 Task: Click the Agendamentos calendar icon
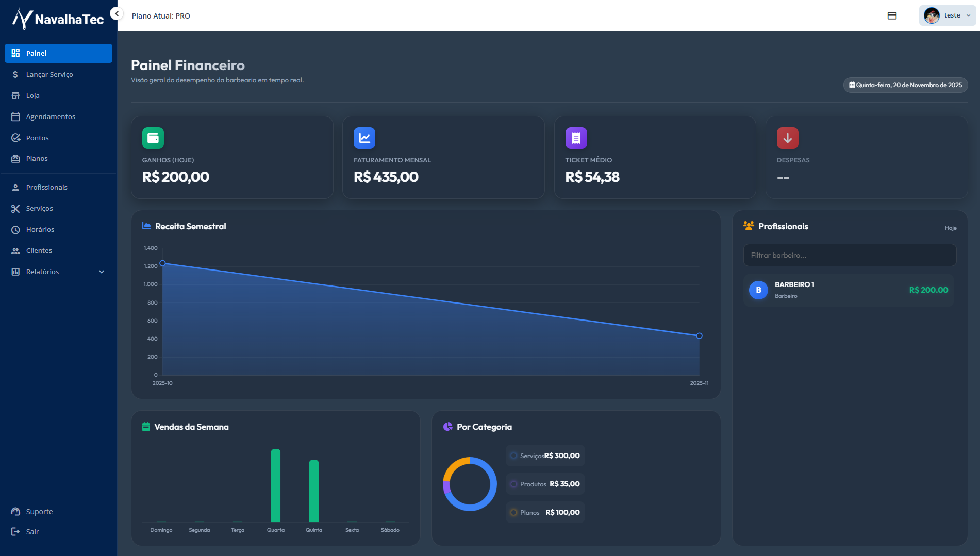pyautogui.click(x=16, y=116)
